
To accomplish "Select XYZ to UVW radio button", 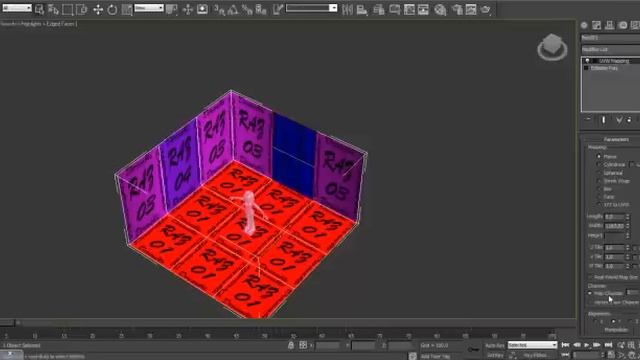I will (599, 204).
